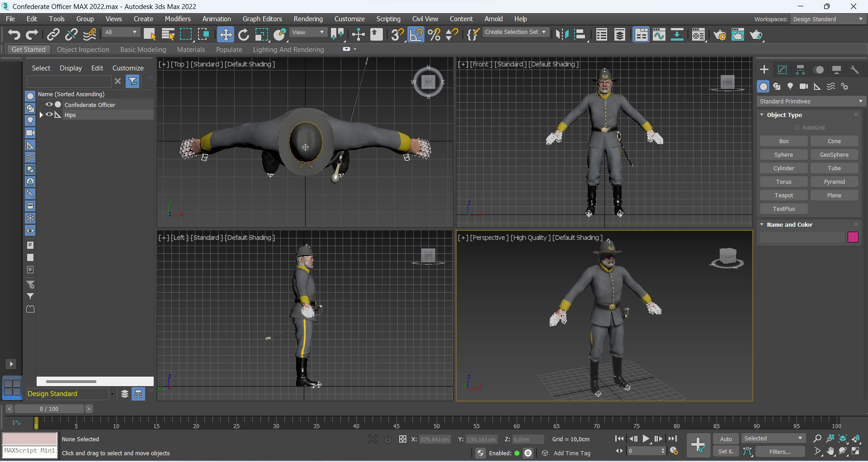Click the GeoSphere button

coord(835,155)
